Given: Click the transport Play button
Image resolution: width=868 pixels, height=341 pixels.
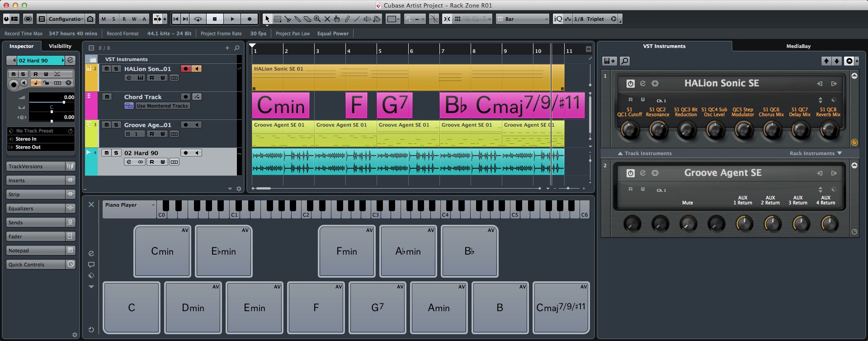Looking at the screenshot, I should 232,19.
